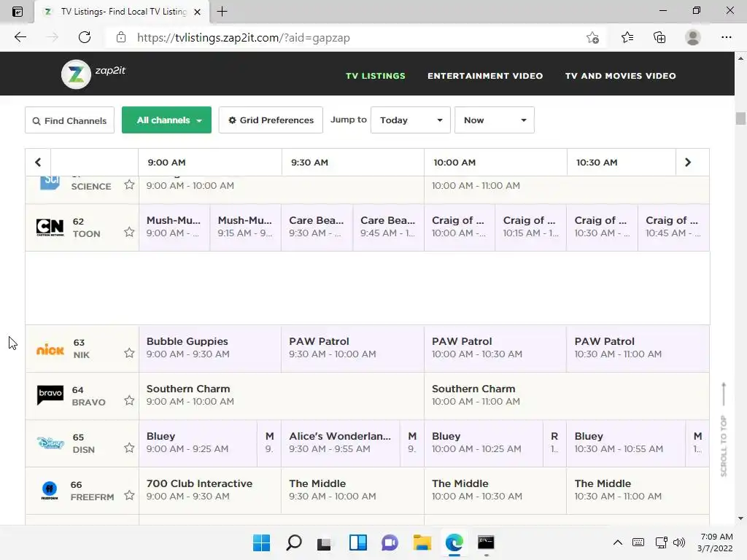Screen dimensions: 747x560
Task: Open tab actions menu icon
Action: pos(18,12)
